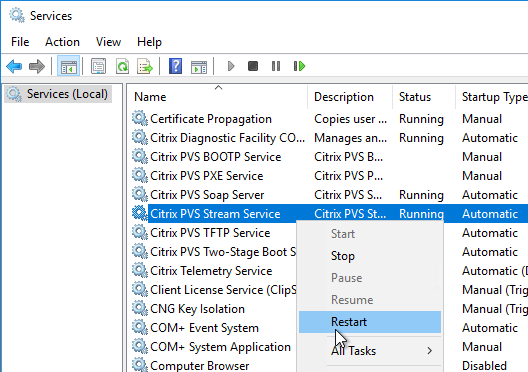Sort by Startup Type column header
Screen dimensions: 528x372
pos(492,97)
